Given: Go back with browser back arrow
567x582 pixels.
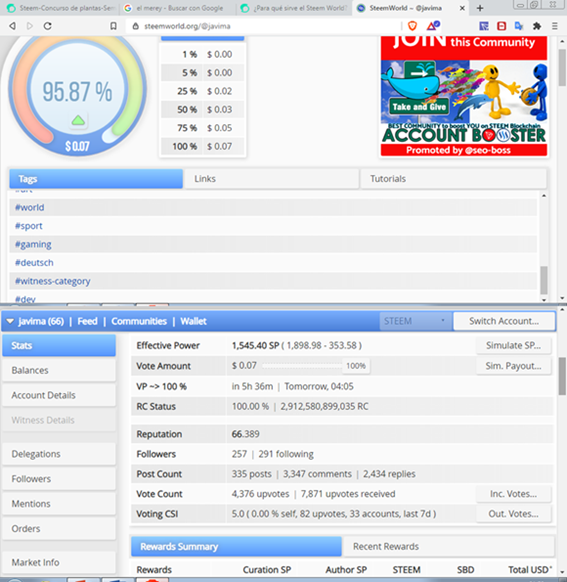Looking at the screenshot, I should 12,26.
